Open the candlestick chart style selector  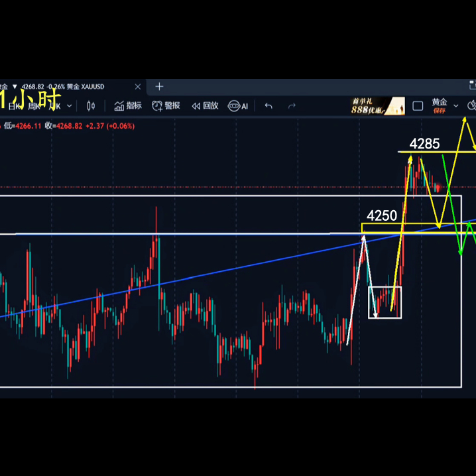coord(91,106)
